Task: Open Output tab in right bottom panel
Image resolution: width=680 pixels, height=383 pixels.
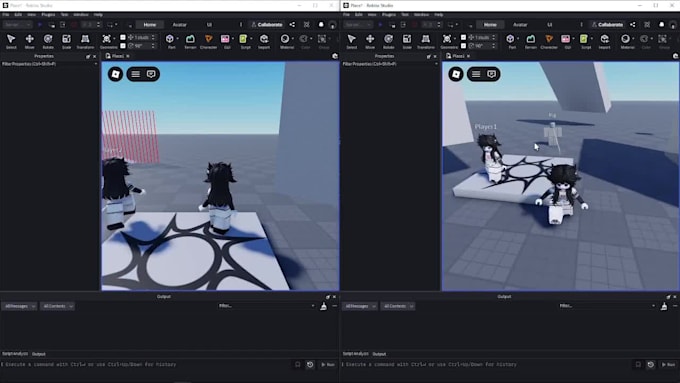Action: pos(379,354)
